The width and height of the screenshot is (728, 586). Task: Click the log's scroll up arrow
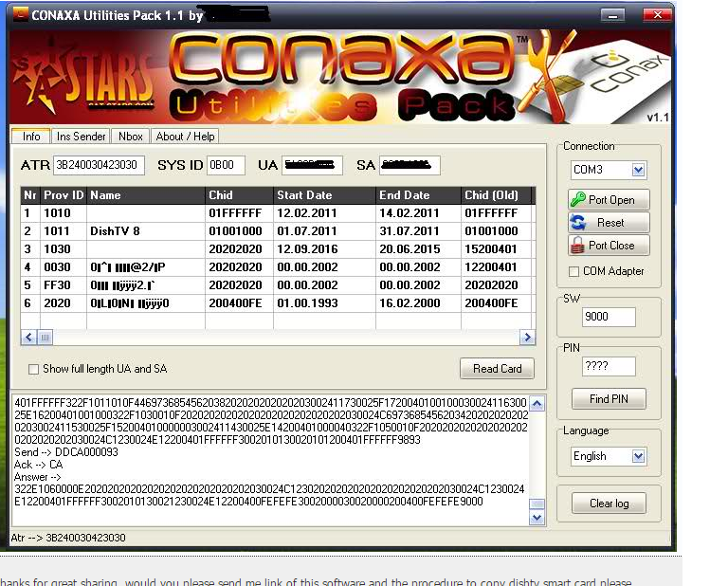537,404
